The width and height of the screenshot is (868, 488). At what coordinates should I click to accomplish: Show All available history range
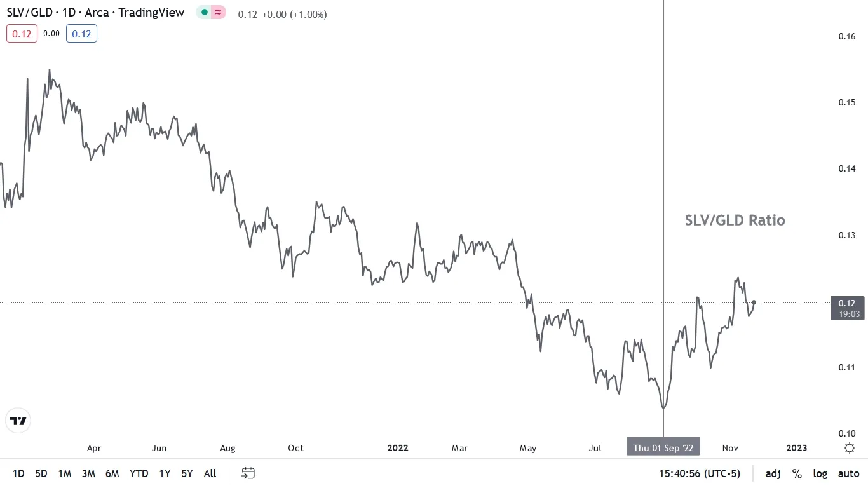(210, 473)
